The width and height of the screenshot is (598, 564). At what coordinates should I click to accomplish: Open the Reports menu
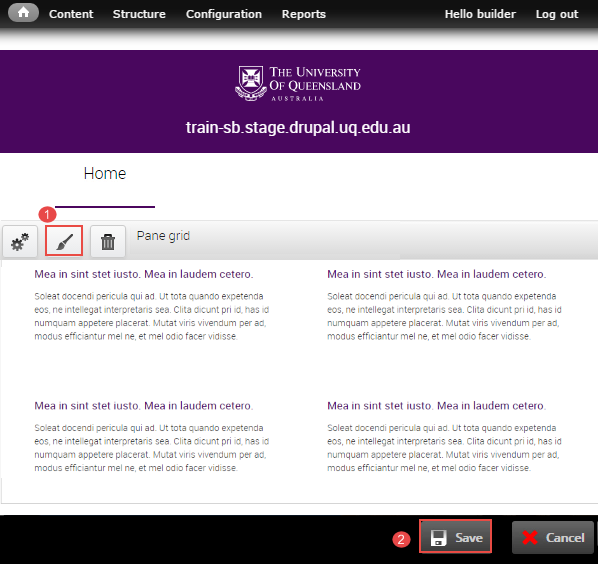coord(304,14)
